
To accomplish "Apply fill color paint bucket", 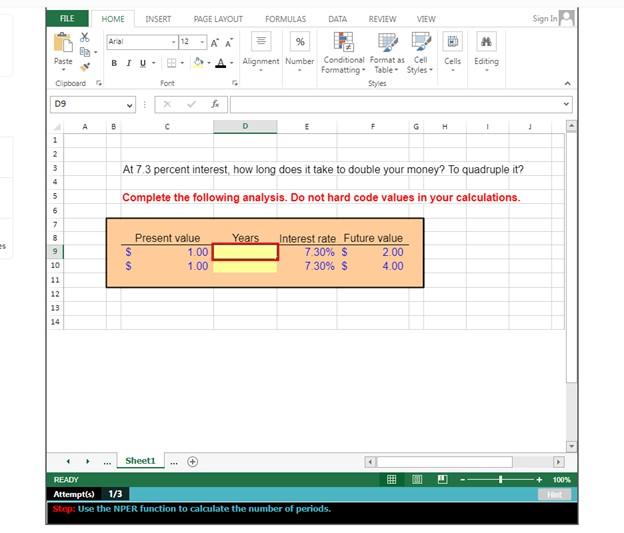I will (198, 63).
